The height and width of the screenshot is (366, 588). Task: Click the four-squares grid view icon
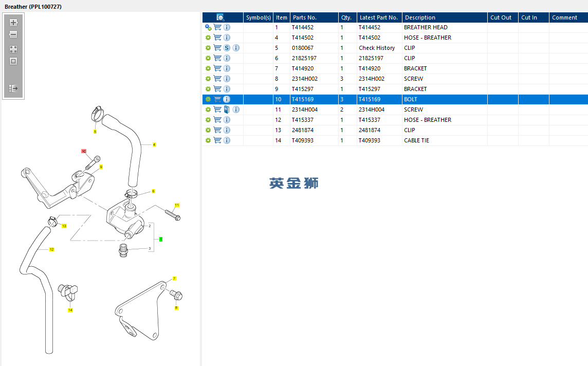point(13,49)
